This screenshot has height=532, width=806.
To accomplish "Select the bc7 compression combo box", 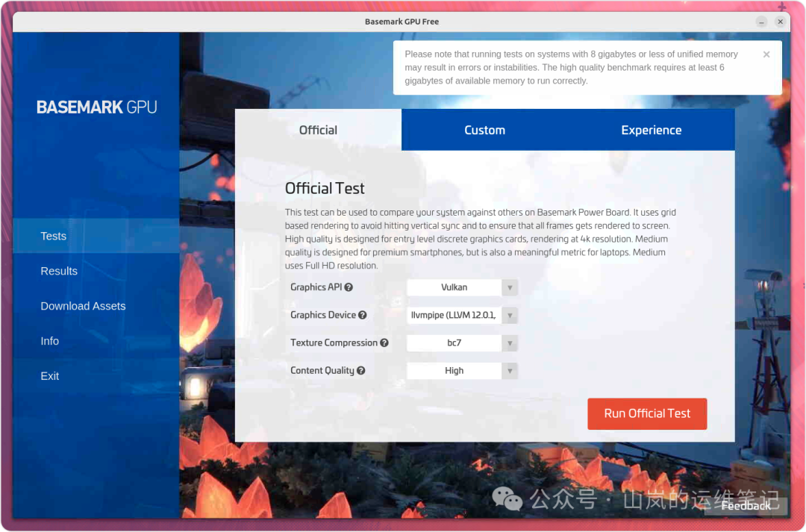I will click(x=454, y=342).
